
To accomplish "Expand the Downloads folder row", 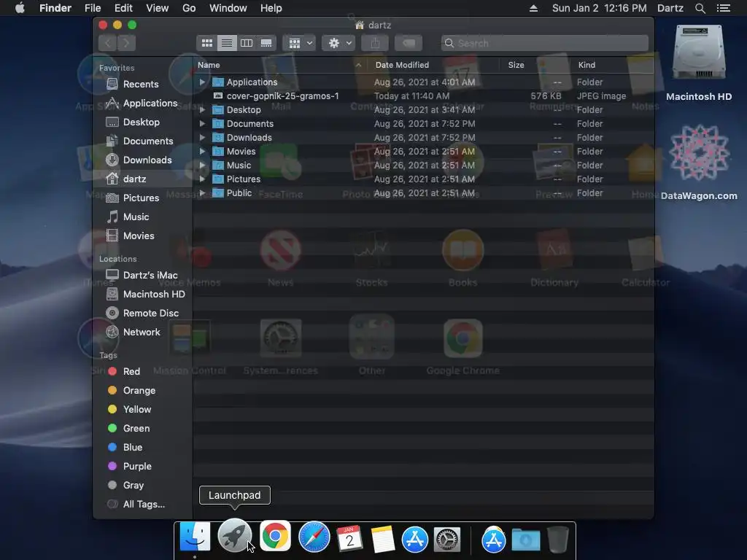I will coord(202,138).
